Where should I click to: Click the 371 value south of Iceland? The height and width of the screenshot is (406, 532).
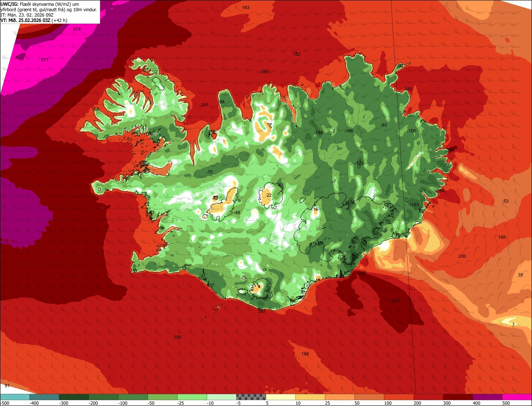[395, 301]
